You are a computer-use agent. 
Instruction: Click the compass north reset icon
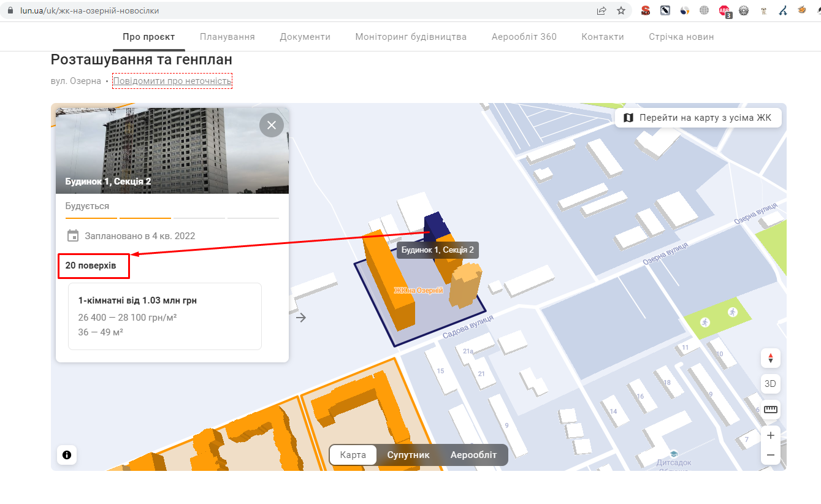770,357
